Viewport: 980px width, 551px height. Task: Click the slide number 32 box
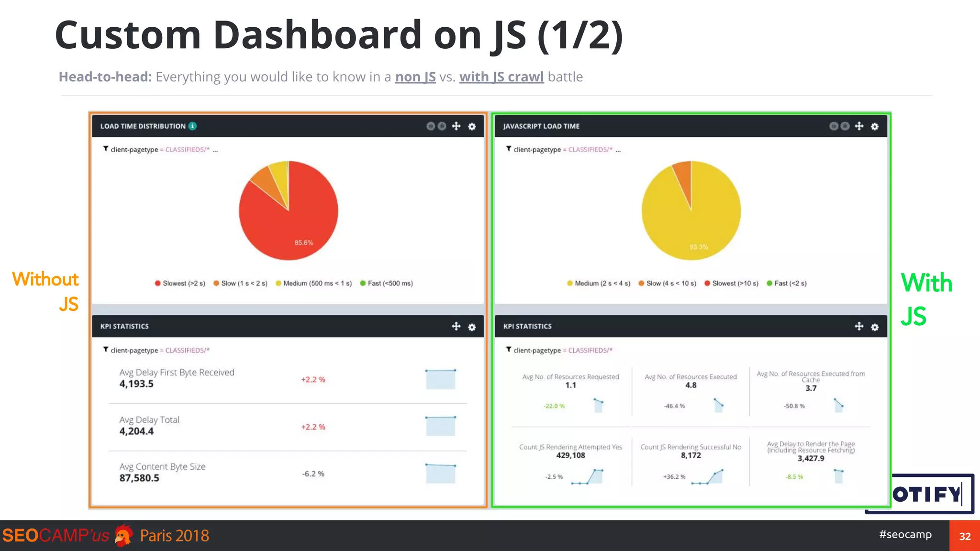[965, 536]
